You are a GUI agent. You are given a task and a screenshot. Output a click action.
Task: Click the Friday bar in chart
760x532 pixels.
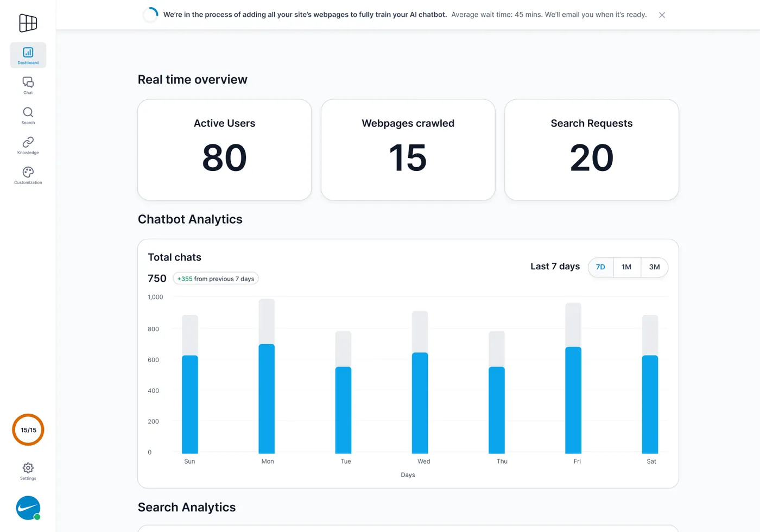click(573, 400)
